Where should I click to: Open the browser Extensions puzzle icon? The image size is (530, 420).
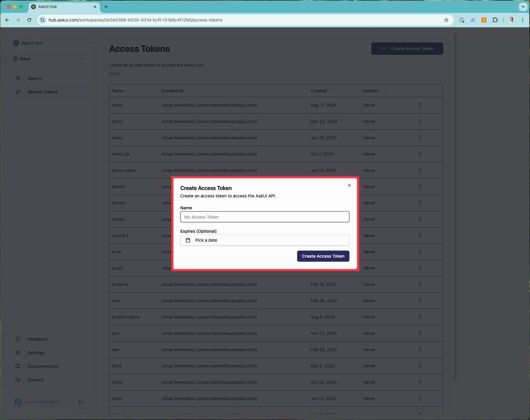coord(495,20)
